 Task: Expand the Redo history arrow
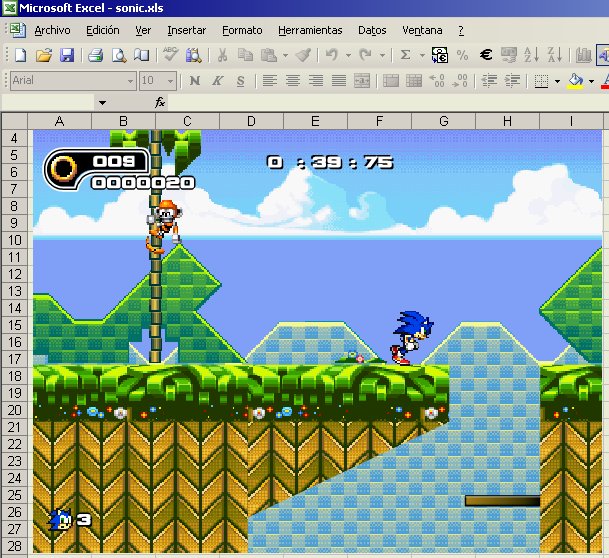(382, 56)
